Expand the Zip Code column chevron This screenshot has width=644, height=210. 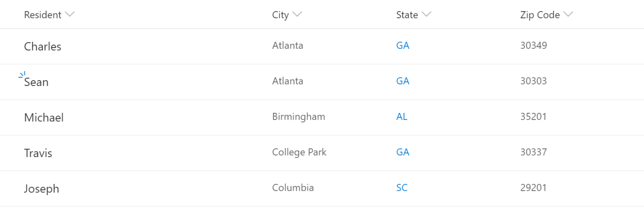(568, 15)
